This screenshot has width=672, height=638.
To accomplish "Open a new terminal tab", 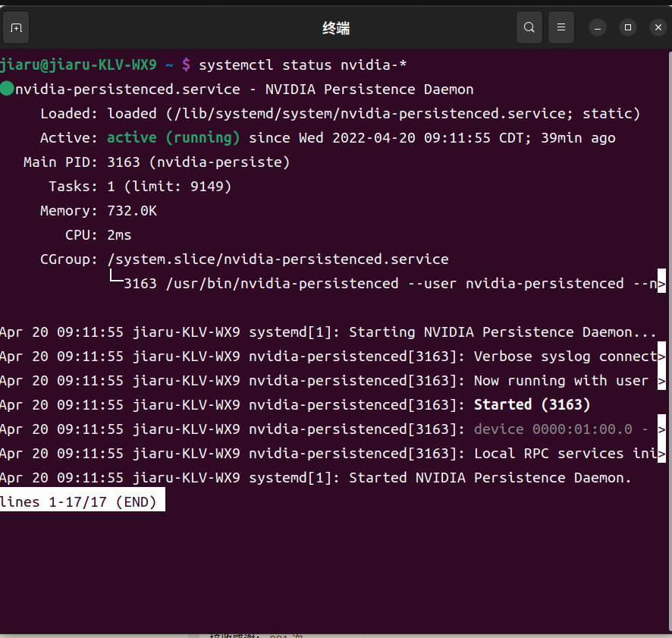I will point(16,28).
